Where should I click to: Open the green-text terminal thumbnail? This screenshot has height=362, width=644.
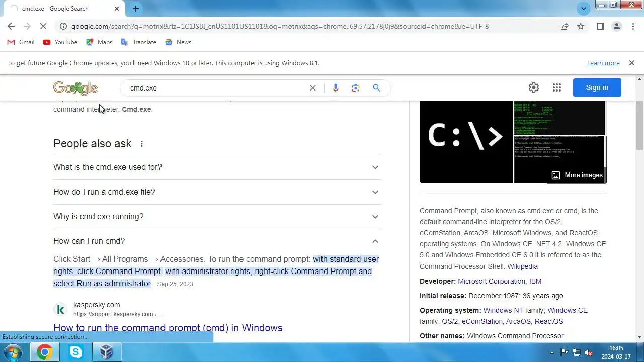pos(559,118)
